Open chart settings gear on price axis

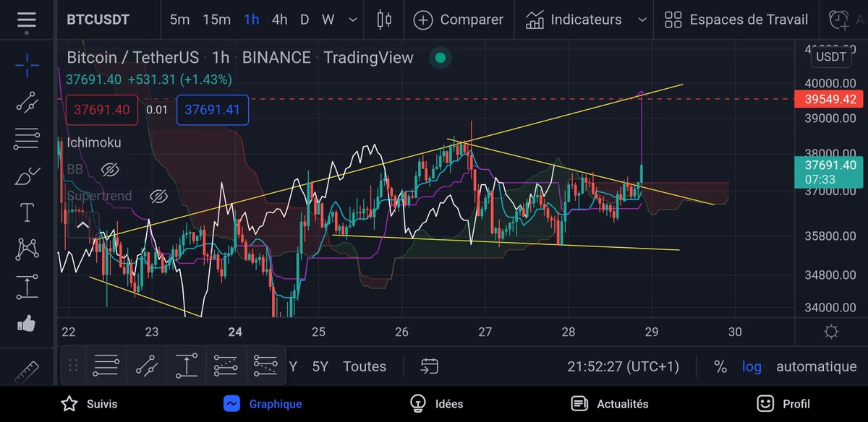coord(831,332)
